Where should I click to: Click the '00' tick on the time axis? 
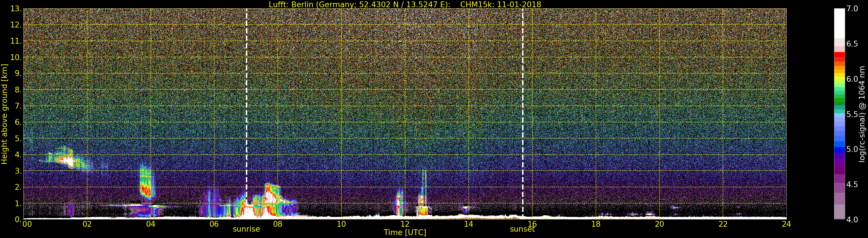click(27, 224)
